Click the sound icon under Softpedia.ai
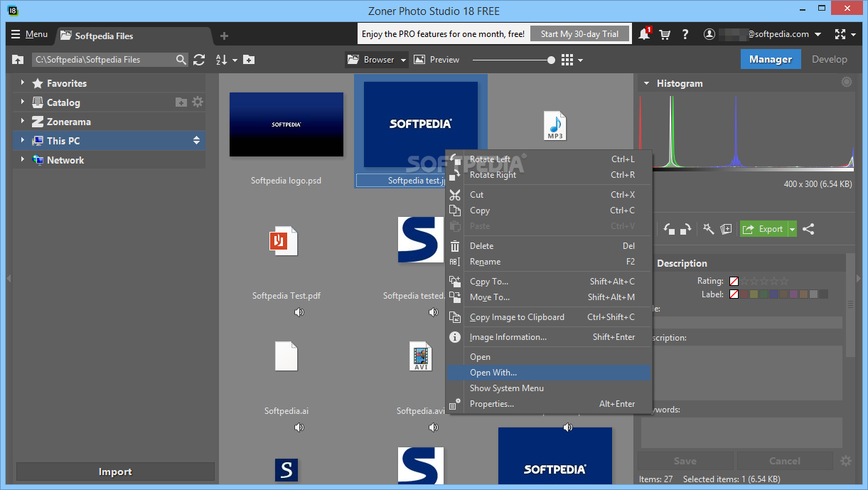Screen dimensions: 868x490 pos(299,427)
